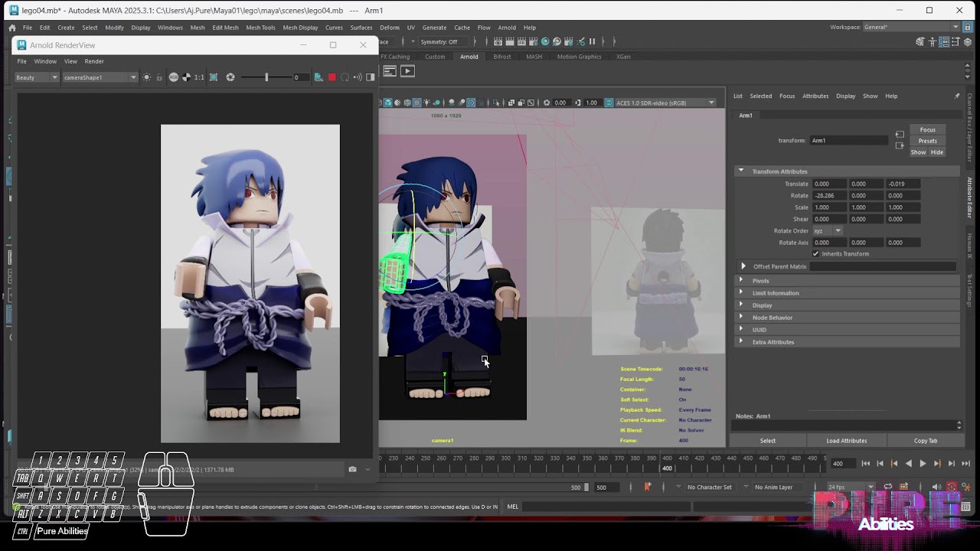Switch to the Bifrost shelf tab
Viewport: 980px width, 551px height.
click(502, 57)
